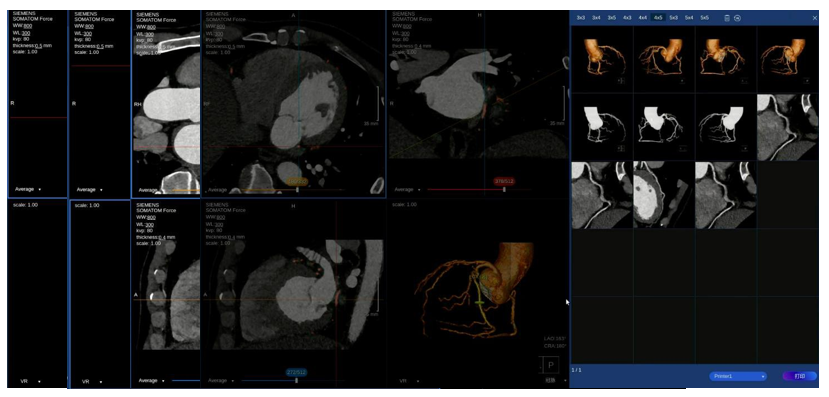This screenshot has width=829, height=397.
Task: Select the first white MIP coronary tree thumbnail
Action: 602,127
